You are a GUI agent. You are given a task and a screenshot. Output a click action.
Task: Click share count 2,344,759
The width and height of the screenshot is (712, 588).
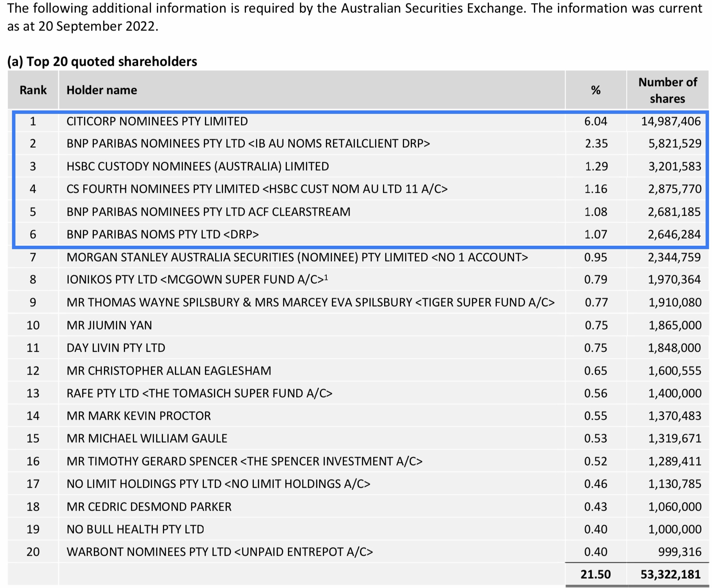pyautogui.click(x=674, y=257)
